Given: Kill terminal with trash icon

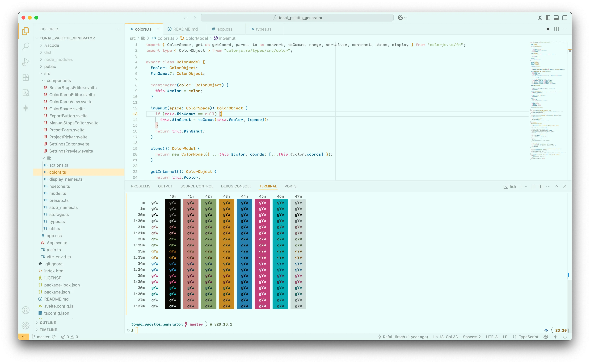Looking at the screenshot, I should [540, 186].
